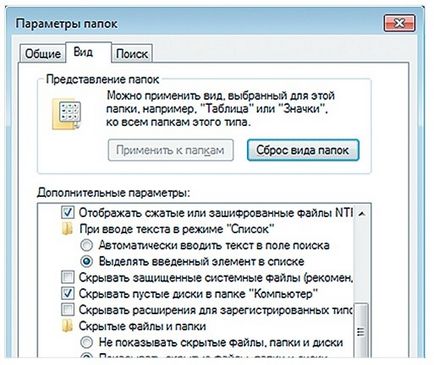The image size is (434, 365).
Task: Enable Скрывать защищенные системные файлы checkbox
Action: click(68, 277)
